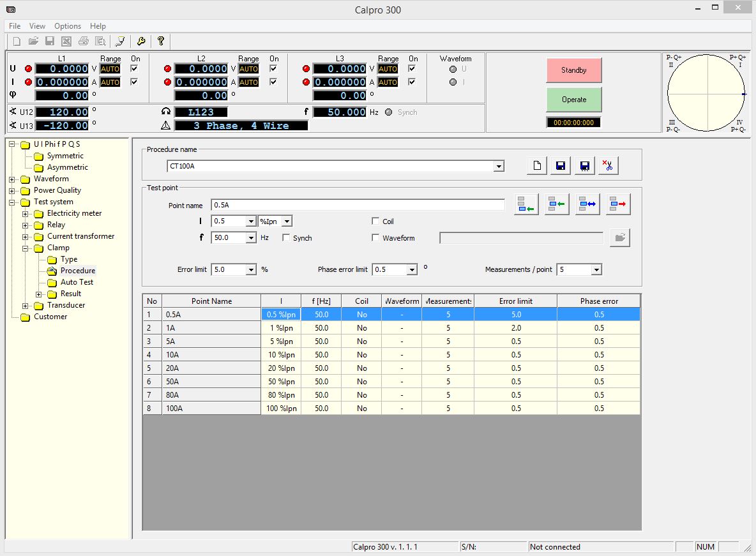Toggle the L2 current On checkbox
Viewport: 756px width, 556px height.
click(273, 82)
